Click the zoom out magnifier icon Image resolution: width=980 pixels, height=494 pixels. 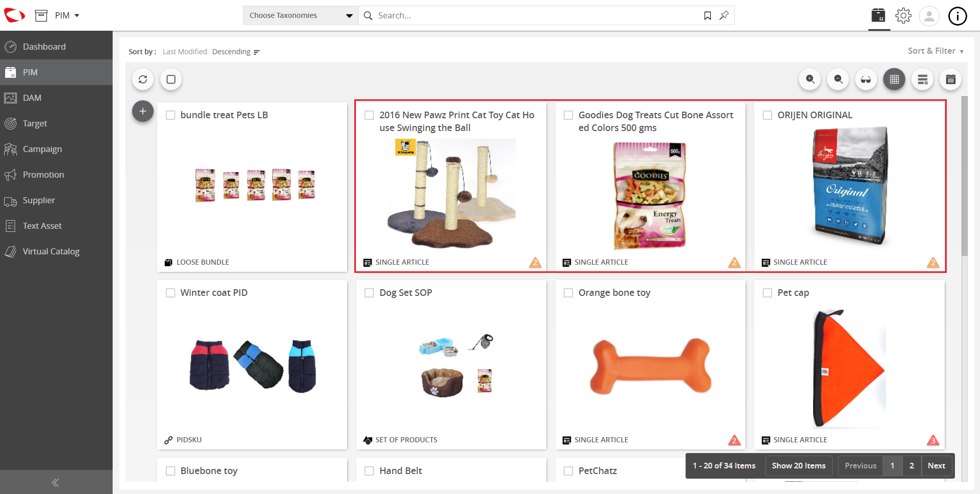838,79
